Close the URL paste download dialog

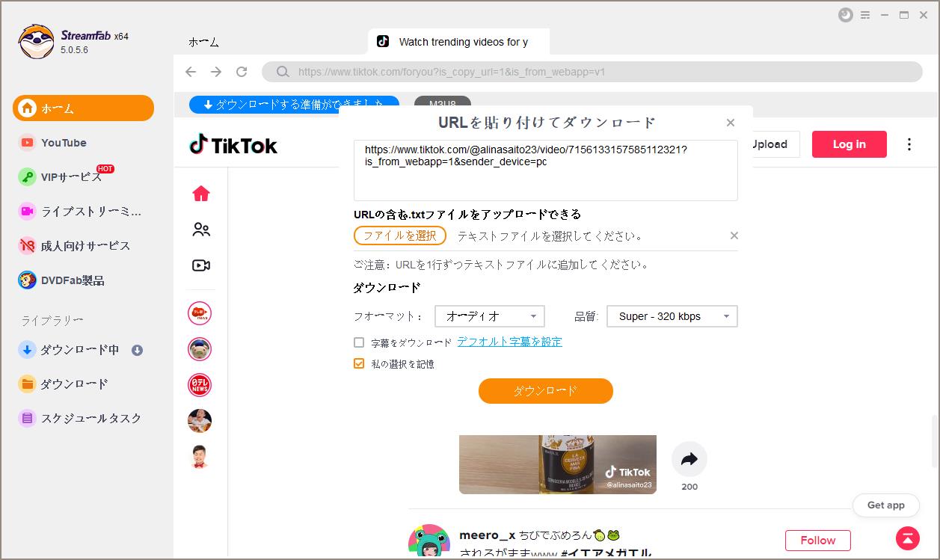[x=731, y=123]
